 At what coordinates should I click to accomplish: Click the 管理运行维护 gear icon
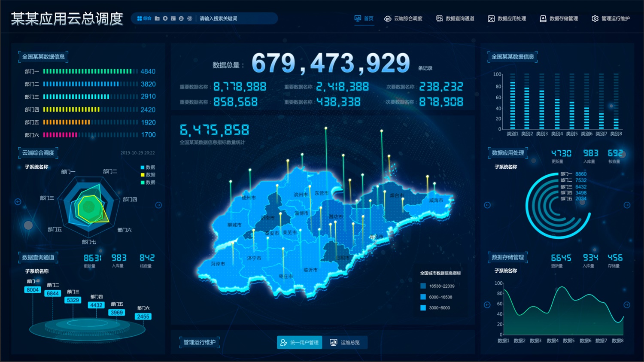(595, 18)
